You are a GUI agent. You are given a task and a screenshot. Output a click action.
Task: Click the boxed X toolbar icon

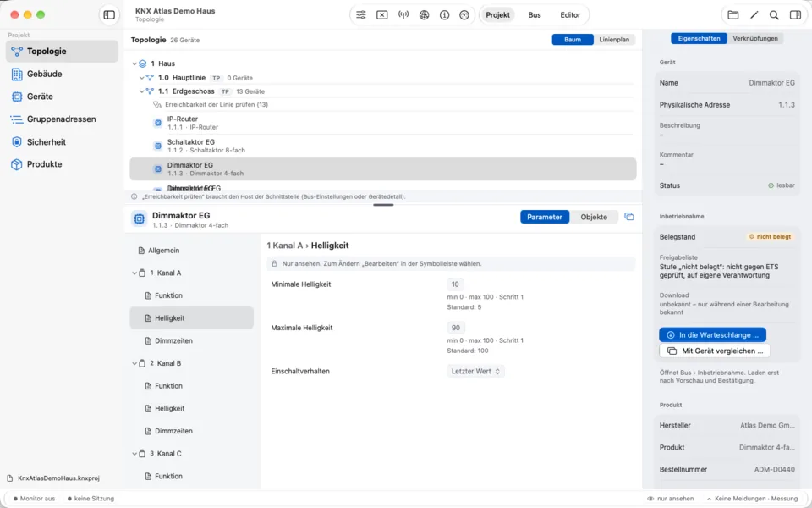(381, 15)
